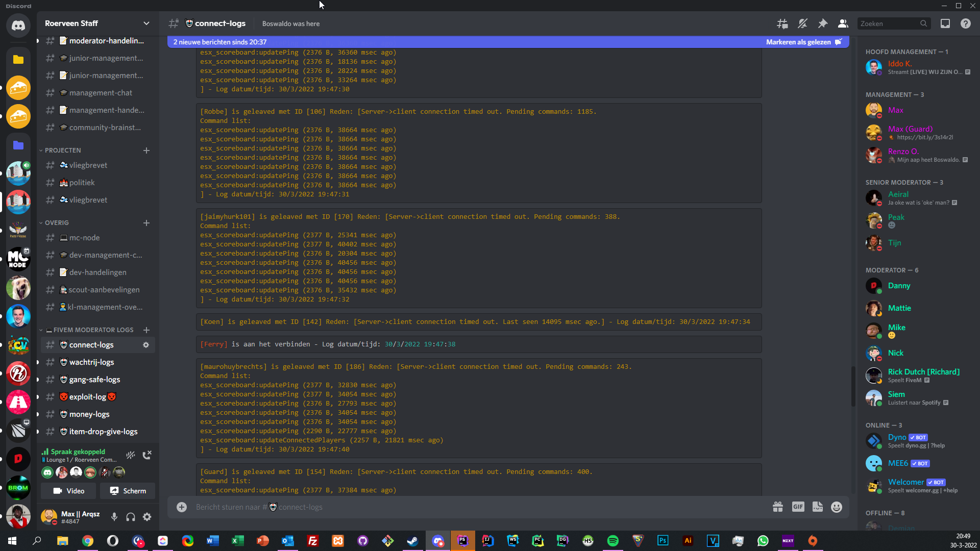Start screen share with Scherm button

[x=128, y=491]
